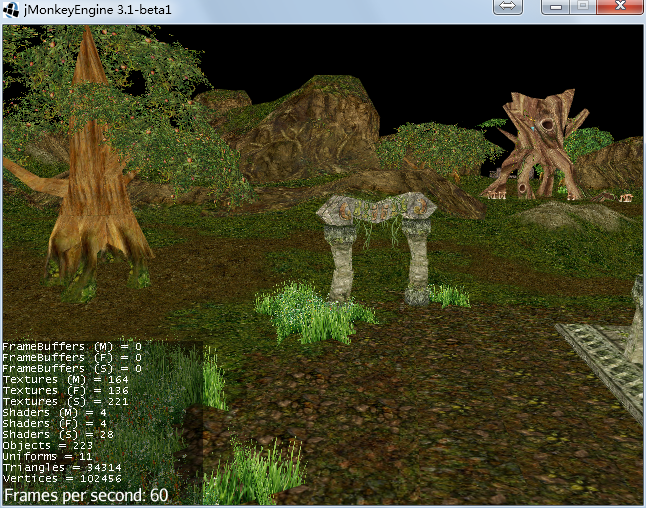
Task: Click the hollow tree stump with holes
Action: [538, 144]
